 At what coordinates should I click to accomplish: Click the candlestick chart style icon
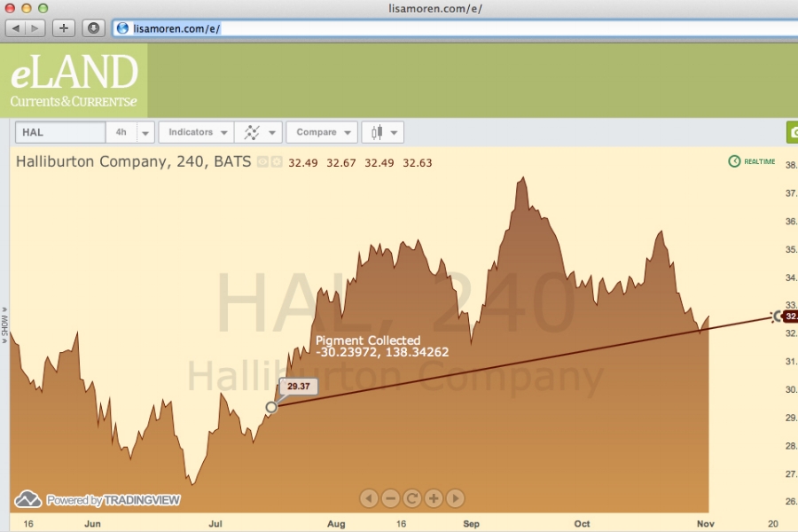click(377, 132)
